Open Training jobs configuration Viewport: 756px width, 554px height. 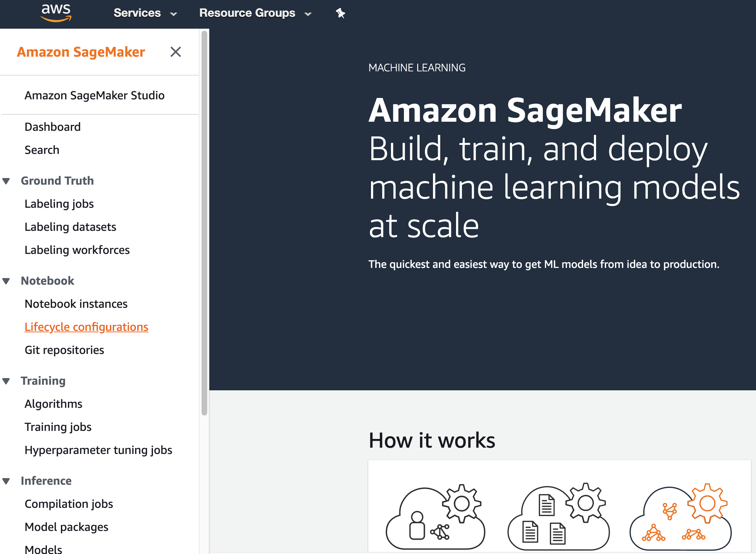pyautogui.click(x=57, y=426)
